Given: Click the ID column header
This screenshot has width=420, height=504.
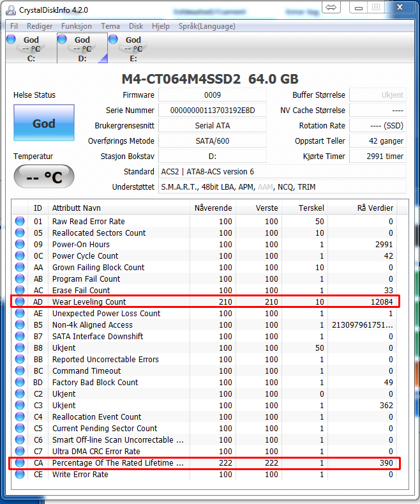Looking at the screenshot, I should pos(38,208).
